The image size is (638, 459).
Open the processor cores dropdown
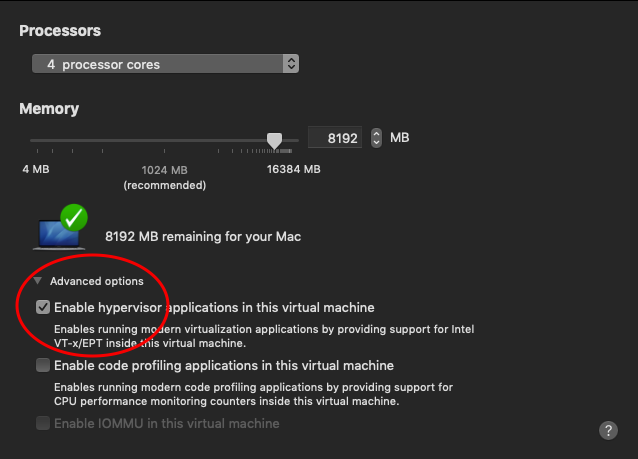coord(160,64)
